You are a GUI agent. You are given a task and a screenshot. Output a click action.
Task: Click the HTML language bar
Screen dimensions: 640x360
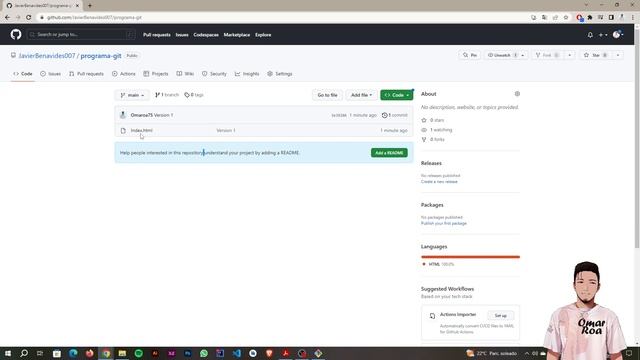pos(470,257)
